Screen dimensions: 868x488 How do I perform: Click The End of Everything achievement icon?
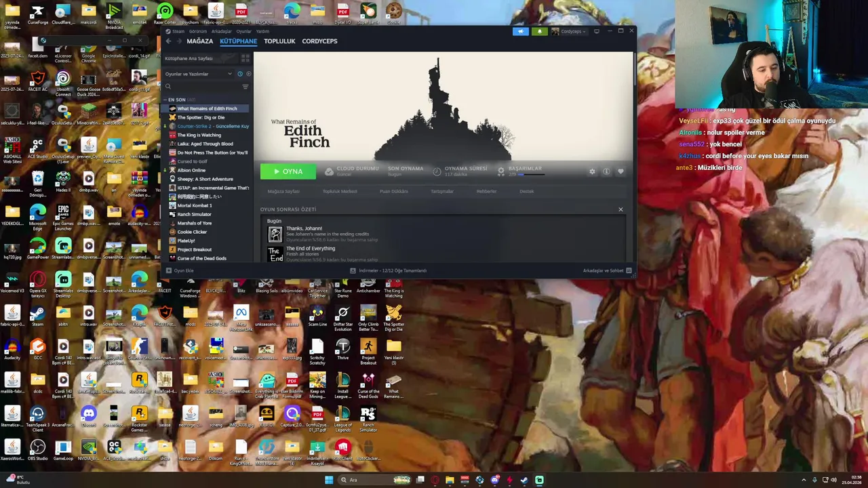(275, 255)
